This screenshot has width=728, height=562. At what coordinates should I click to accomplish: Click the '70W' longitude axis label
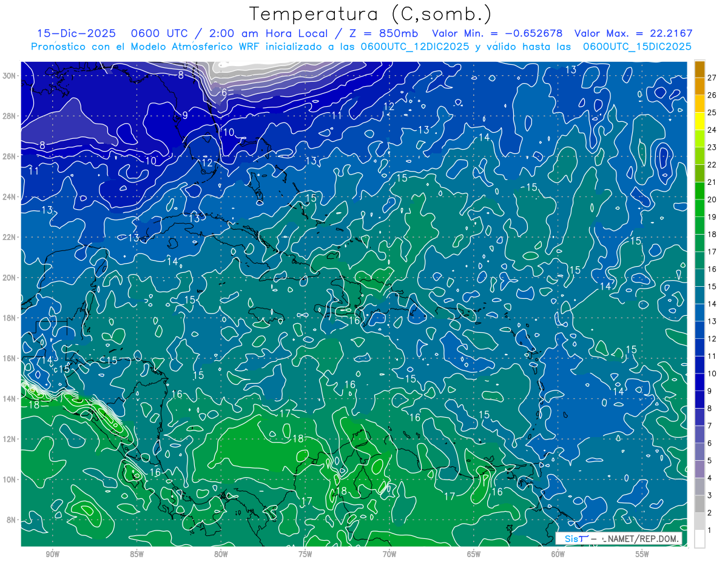pos(389,554)
